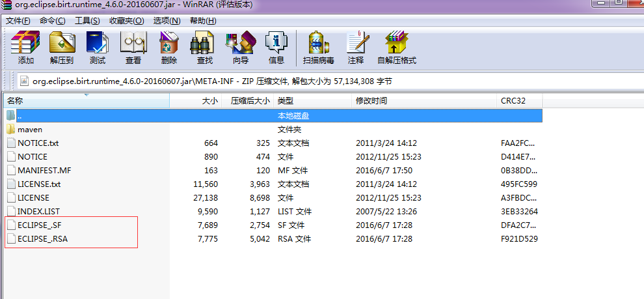
Task: Launch the Wizard (向导) tool
Action: [241, 43]
